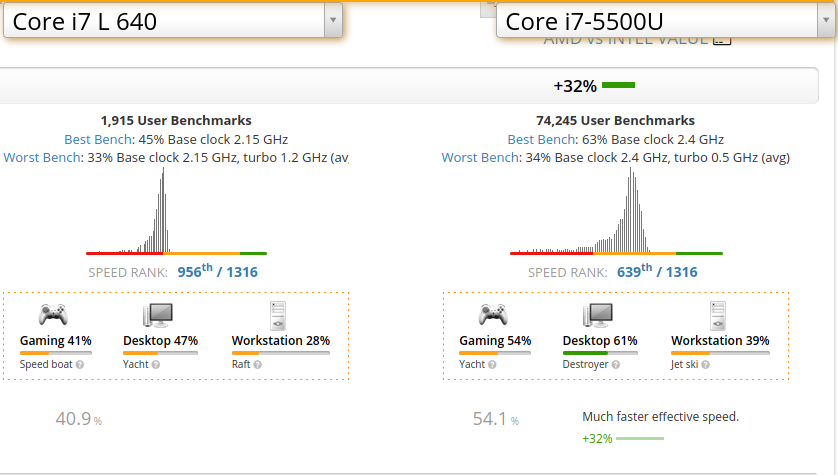Click help icon beside Speed boat

click(x=80, y=365)
